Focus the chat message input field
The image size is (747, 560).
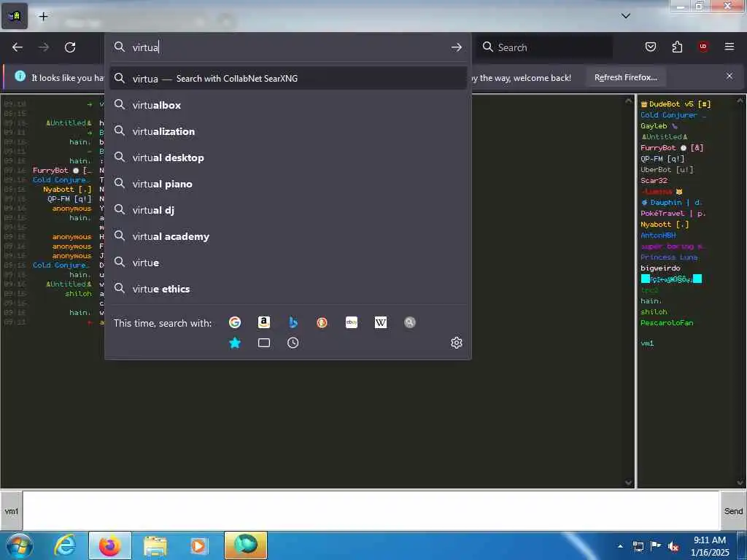tap(371, 511)
